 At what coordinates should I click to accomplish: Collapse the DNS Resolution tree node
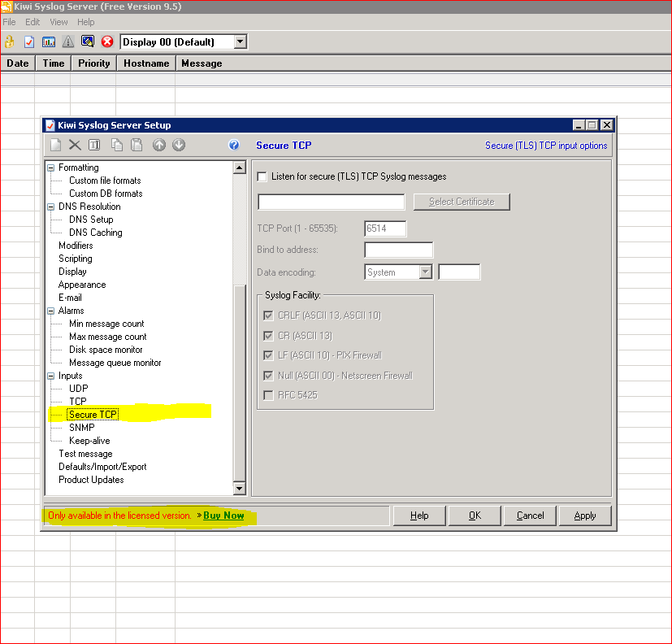coord(50,207)
